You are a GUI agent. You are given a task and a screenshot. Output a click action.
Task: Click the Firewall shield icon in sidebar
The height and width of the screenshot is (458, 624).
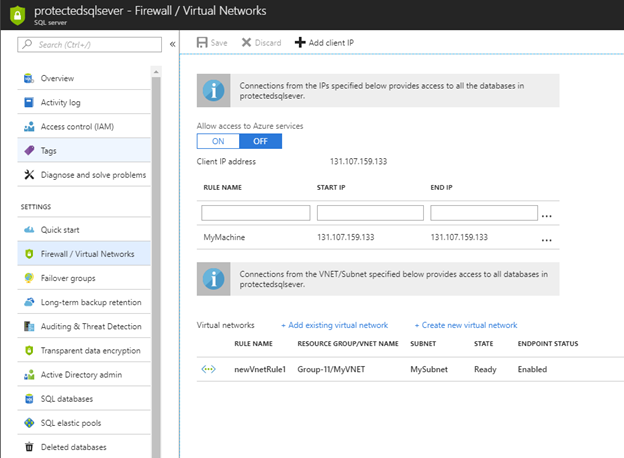29,254
